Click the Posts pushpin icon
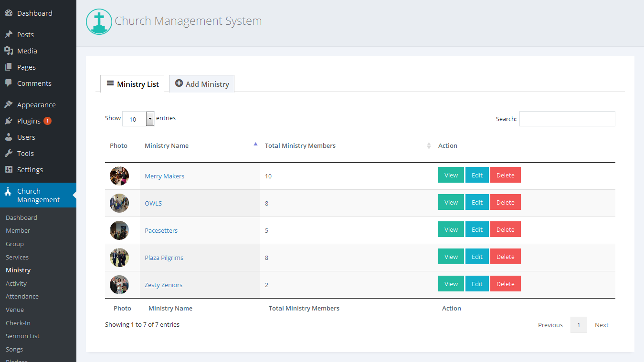This screenshot has width=644, height=362. pos(8,35)
